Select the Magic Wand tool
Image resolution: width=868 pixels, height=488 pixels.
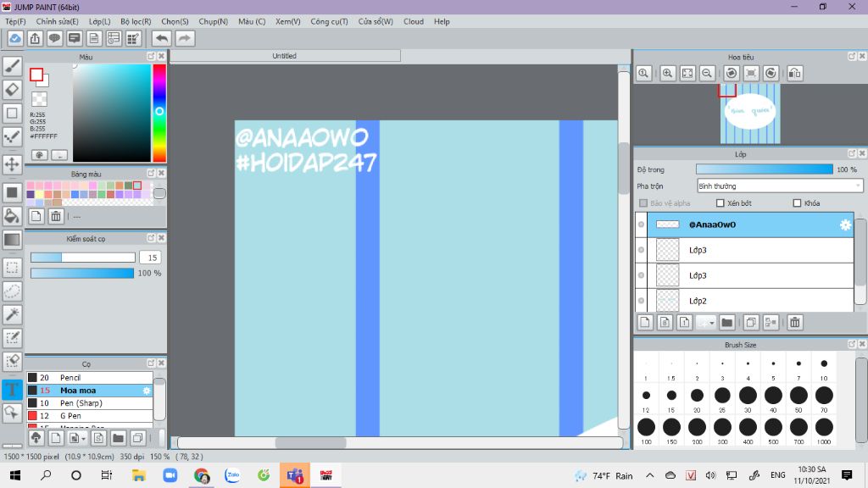12,314
